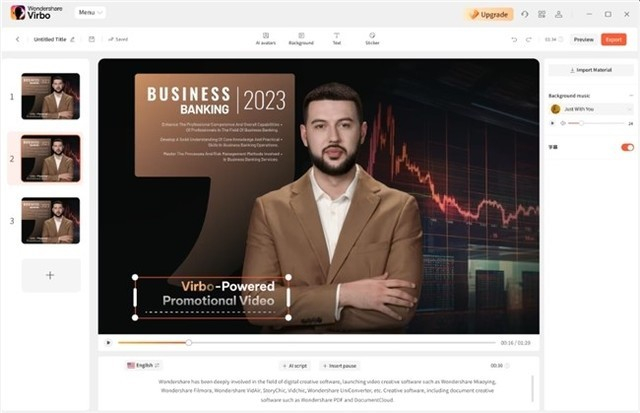The image size is (640, 413).
Task: Click the Insert pause button
Action: click(x=340, y=366)
